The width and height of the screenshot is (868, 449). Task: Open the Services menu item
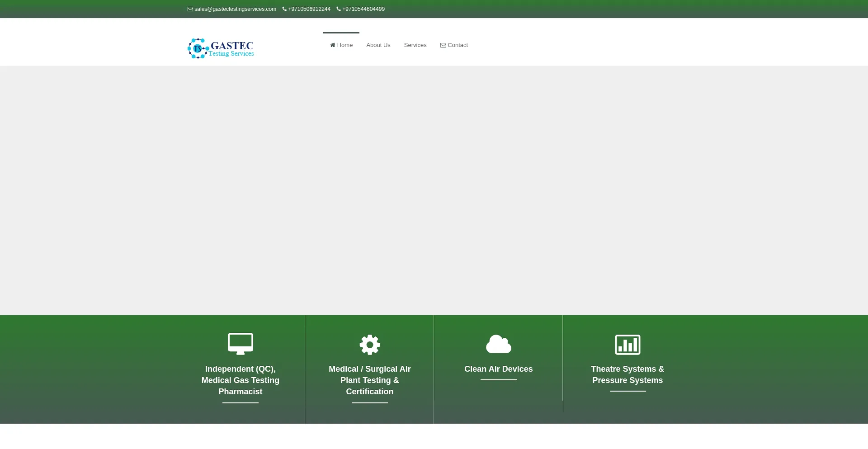pos(415,45)
